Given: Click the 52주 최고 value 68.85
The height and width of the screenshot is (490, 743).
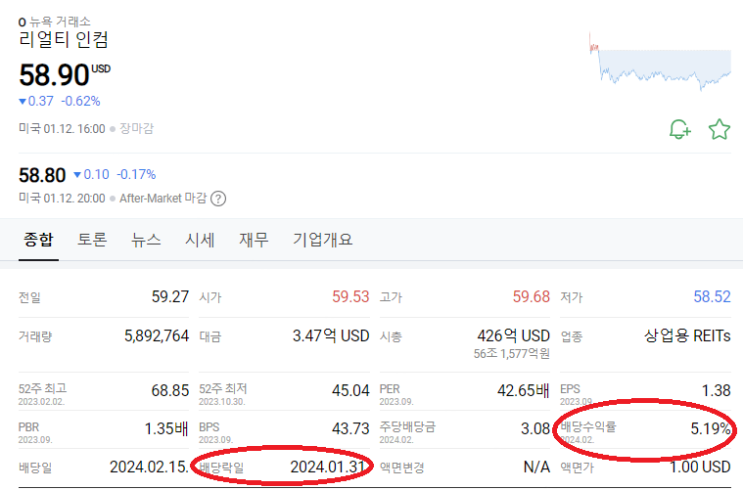Looking at the screenshot, I should (x=170, y=390).
